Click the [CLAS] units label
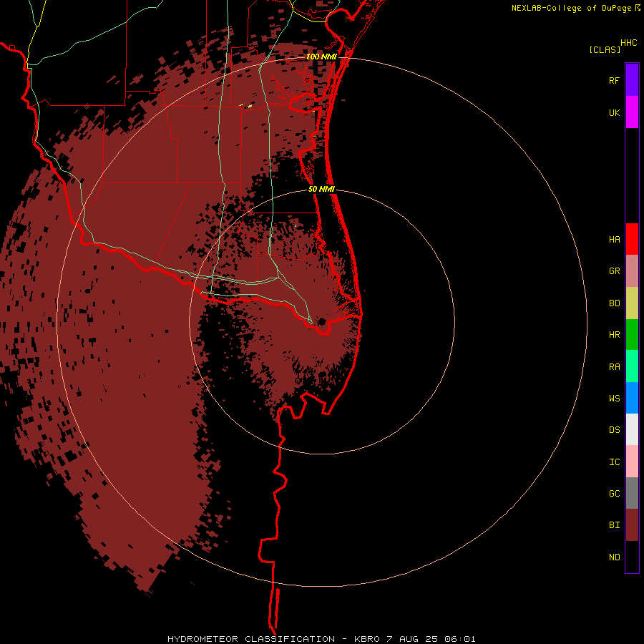This screenshot has height=644, width=644. click(x=604, y=49)
